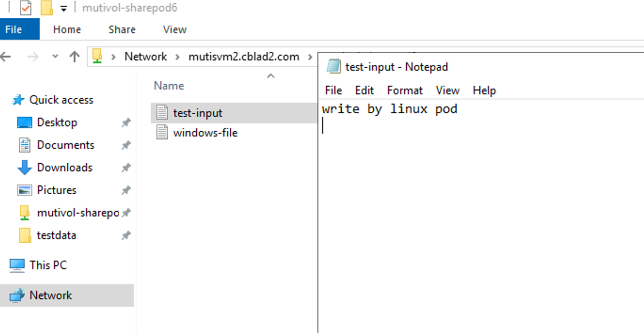Viewport: 644px width, 333px height.
Task: Select This PC in navigation pane
Action: pyautogui.click(x=48, y=265)
